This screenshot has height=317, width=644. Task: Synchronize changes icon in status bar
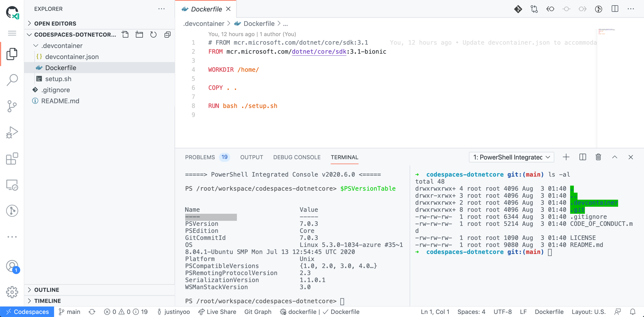(x=92, y=312)
